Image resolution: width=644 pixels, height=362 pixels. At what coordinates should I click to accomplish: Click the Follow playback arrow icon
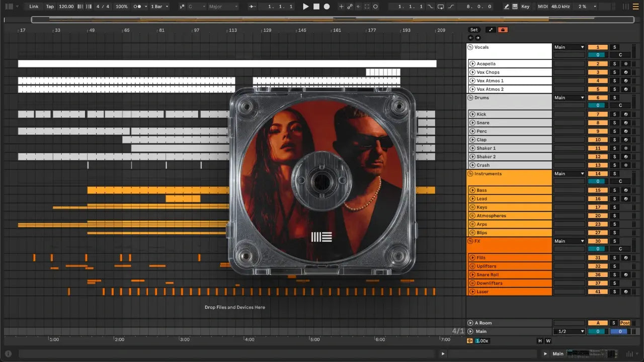point(253,7)
